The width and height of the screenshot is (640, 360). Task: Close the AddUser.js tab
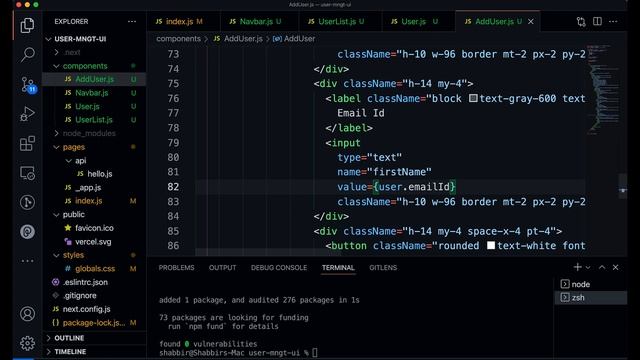[531, 22]
